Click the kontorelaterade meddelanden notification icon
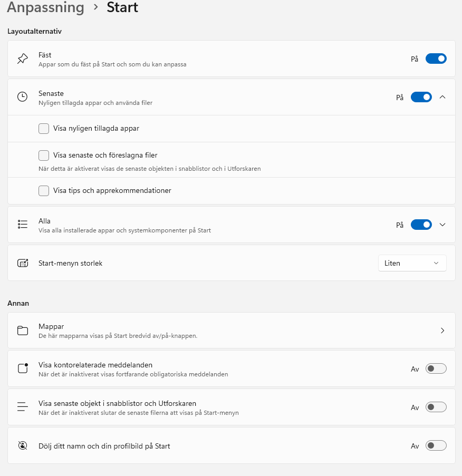The height and width of the screenshot is (476, 462). pyautogui.click(x=23, y=368)
